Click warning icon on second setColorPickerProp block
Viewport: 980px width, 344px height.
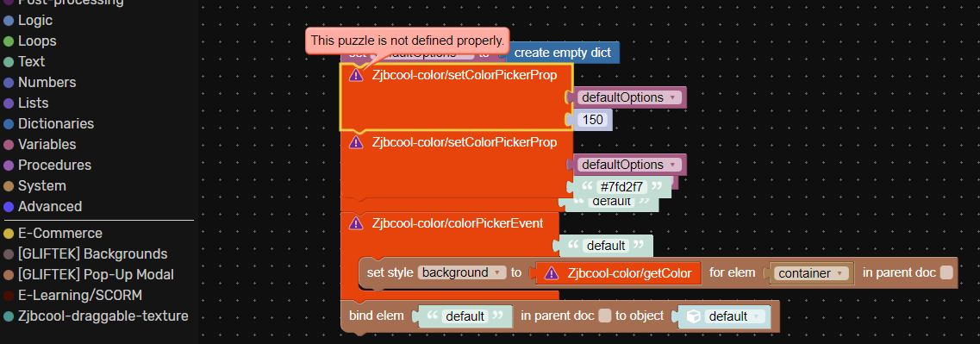(x=356, y=142)
